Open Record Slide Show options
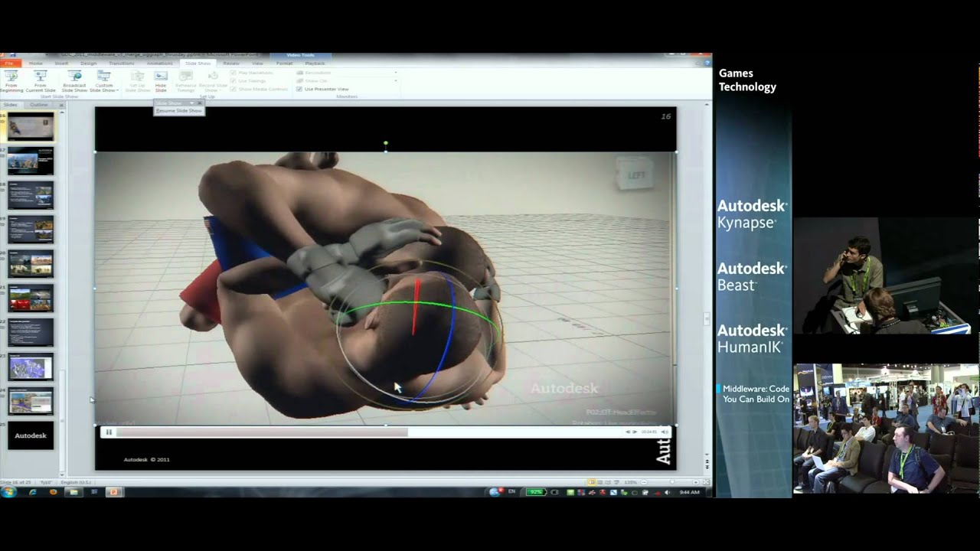This screenshot has width=980, height=551. [x=212, y=81]
